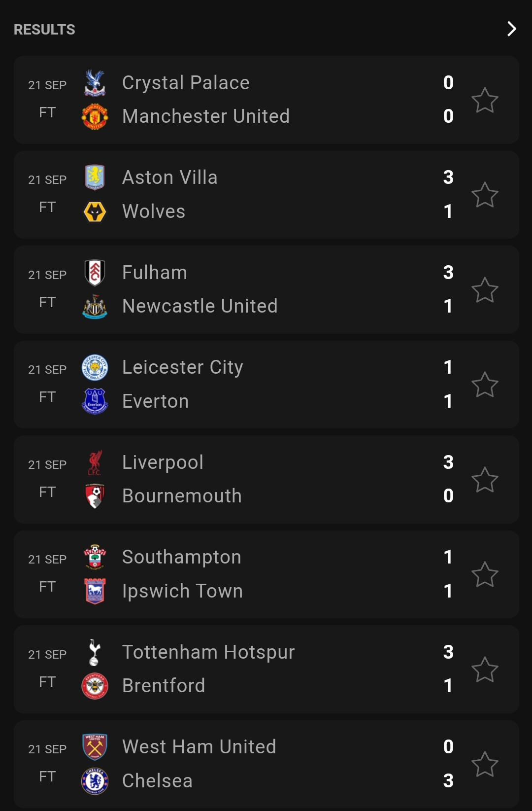Click the Manchester United club crest
The width and height of the screenshot is (532, 811).
click(95, 116)
